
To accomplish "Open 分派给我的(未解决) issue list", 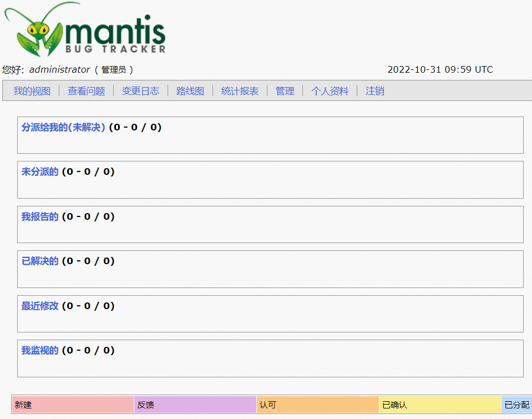I will click(63, 127).
